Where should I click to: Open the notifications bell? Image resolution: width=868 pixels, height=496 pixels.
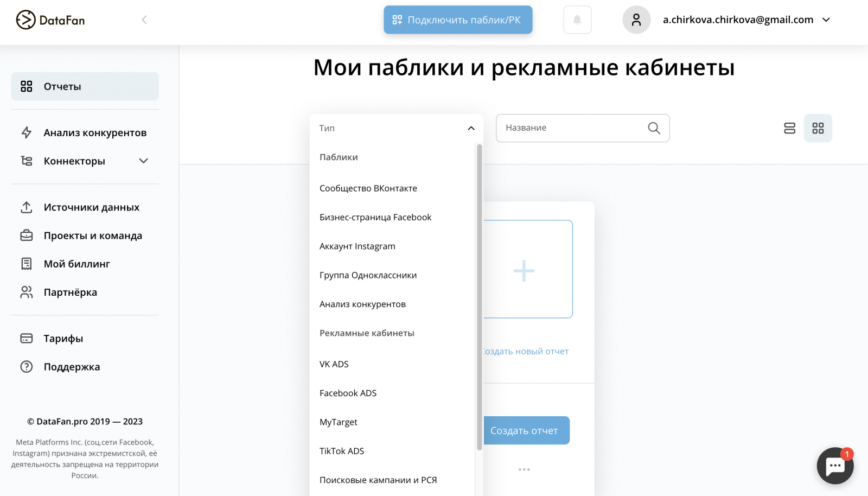pyautogui.click(x=577, y=20)
